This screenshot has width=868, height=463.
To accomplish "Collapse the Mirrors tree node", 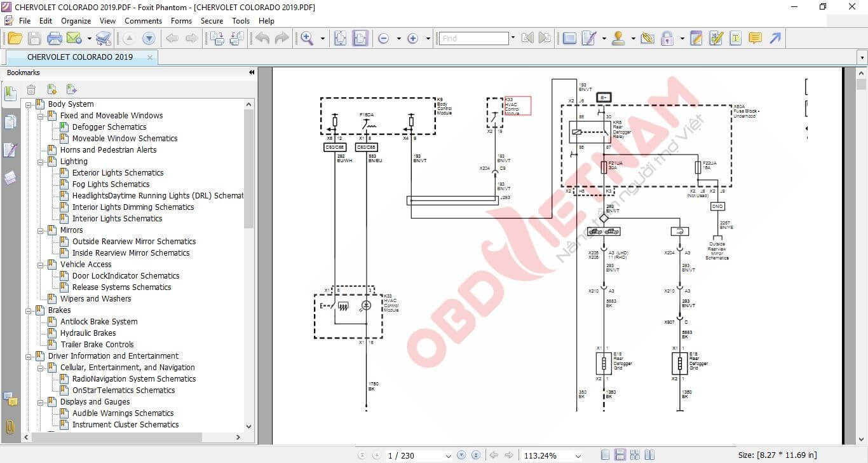I will pyautogui.click(x=41, y=230).
